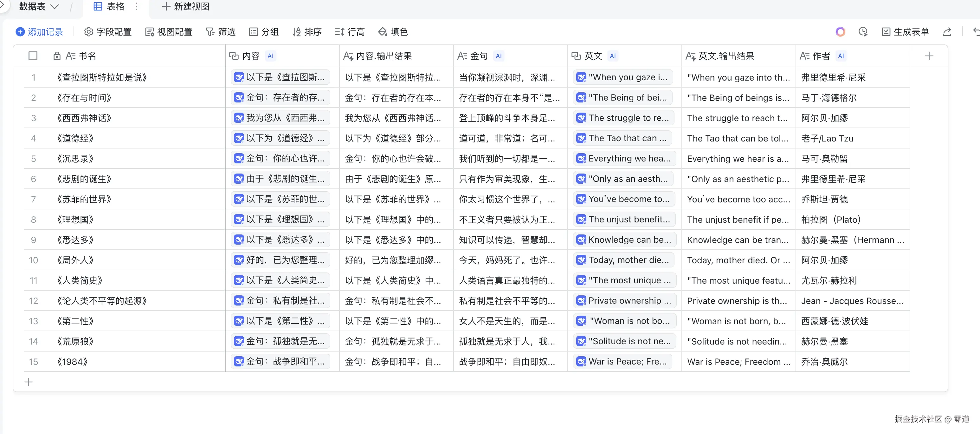Image resolution: width=980 pixels, height=434 pixels.
Task: Click the share arrow icon
Action: [x=947, y=32]
